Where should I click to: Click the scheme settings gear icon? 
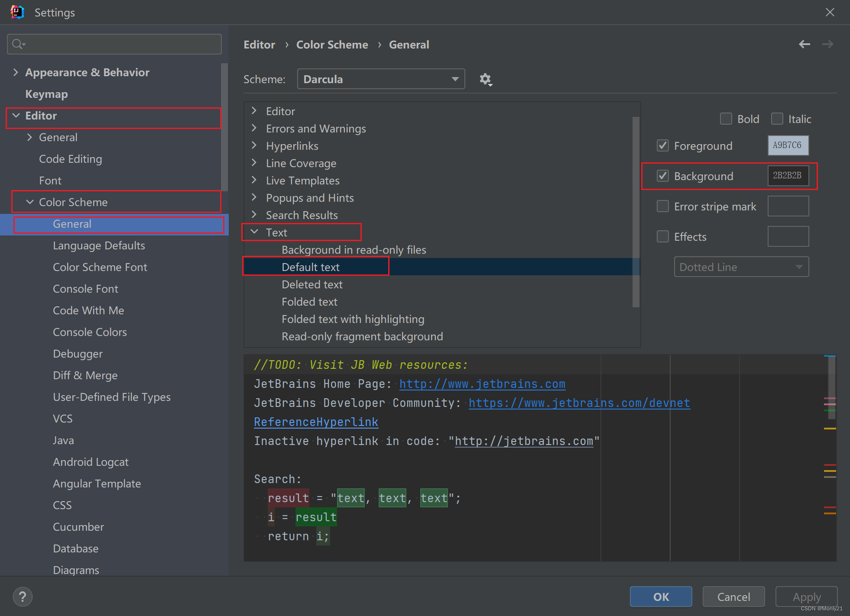pos(486,79)
